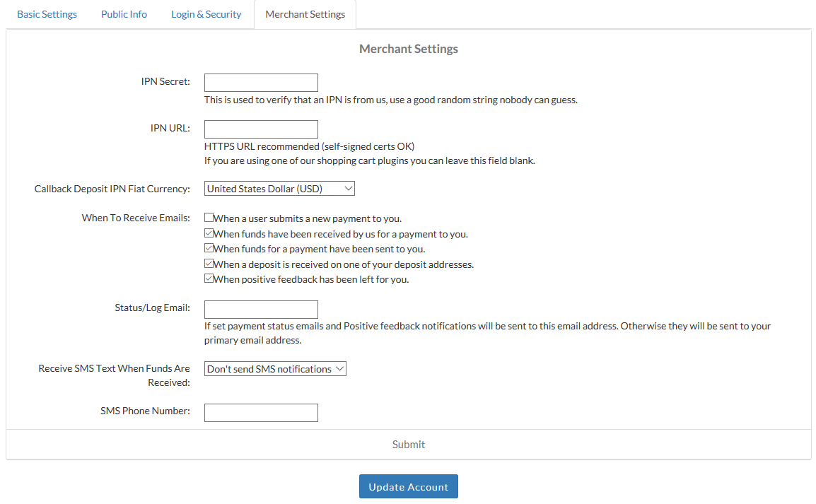Click the Merchant Settings heading
Screen dimensions: 816x504
409,49
